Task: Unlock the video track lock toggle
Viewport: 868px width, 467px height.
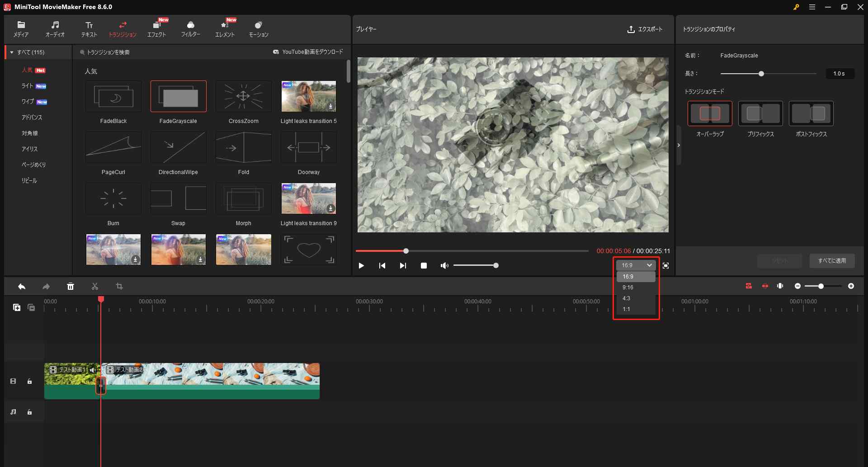Action: pos(29,381)
